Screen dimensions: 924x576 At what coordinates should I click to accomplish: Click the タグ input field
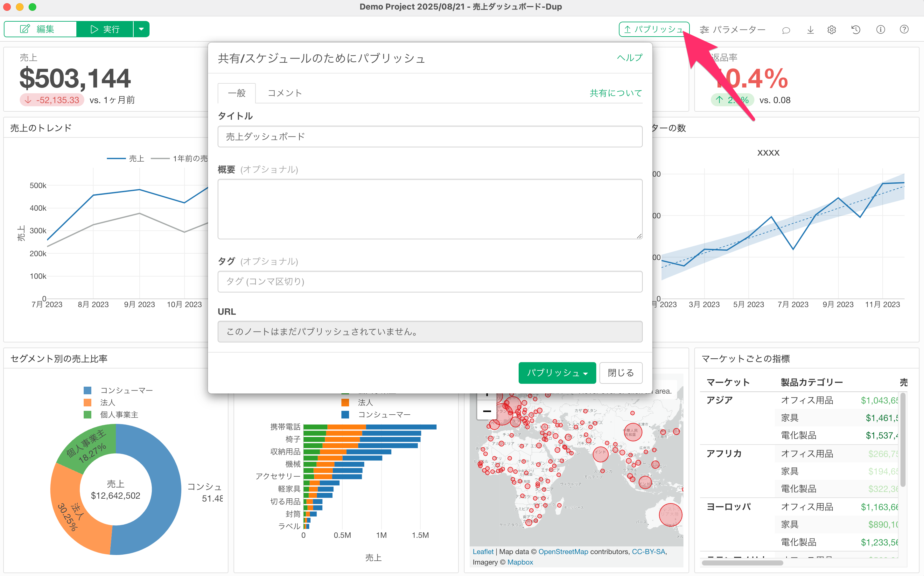point(430,282)
